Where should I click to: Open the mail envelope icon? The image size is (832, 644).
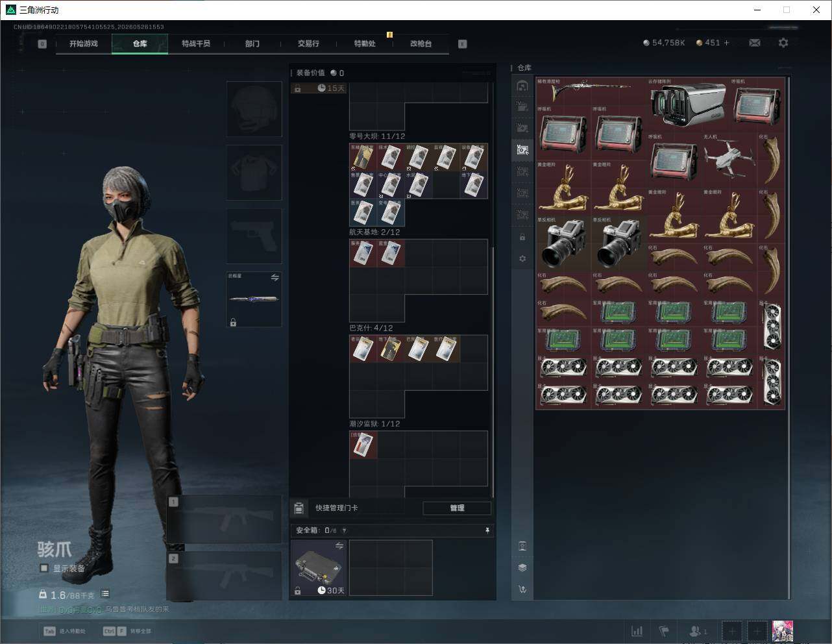coord(755,43)
